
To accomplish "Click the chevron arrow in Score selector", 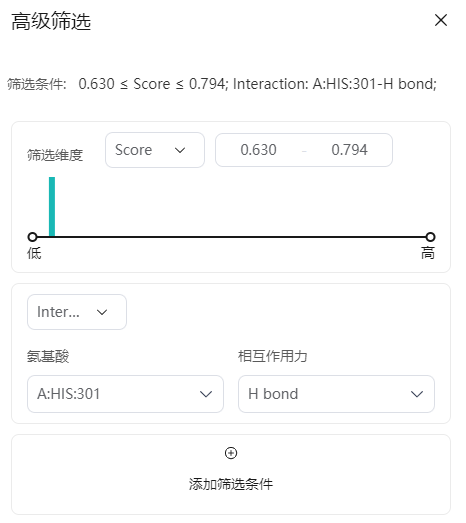I will 181,152.
